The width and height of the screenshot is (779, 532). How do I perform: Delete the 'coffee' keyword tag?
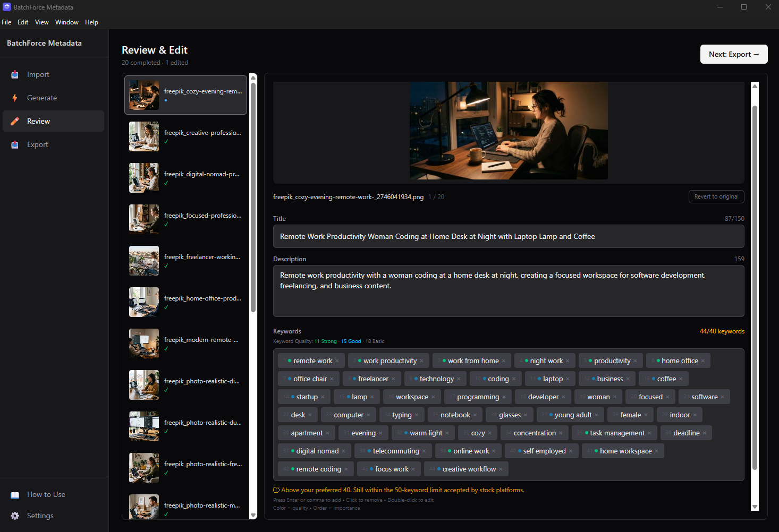(x=681, y=379)
